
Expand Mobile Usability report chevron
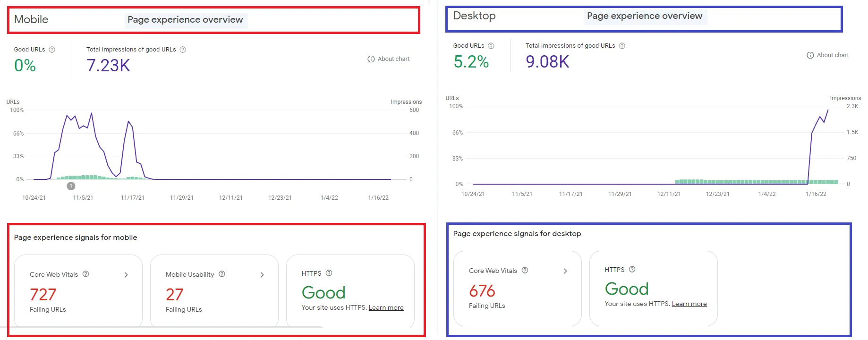pos(262,275)
